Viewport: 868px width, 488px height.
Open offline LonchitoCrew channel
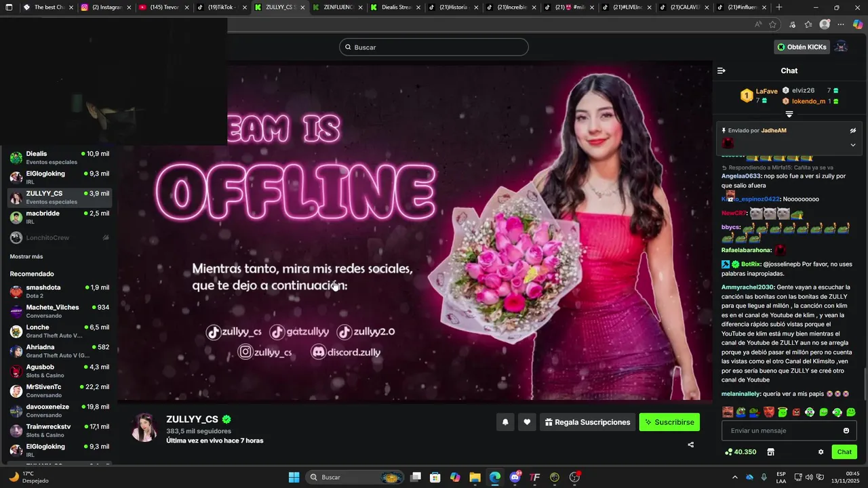tap(60, 238)
